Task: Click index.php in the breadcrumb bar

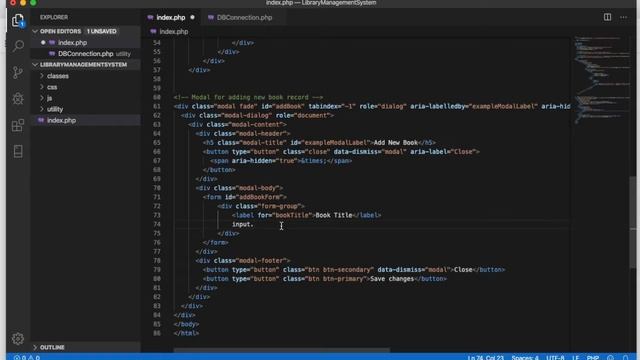Action: click(173, 31)
